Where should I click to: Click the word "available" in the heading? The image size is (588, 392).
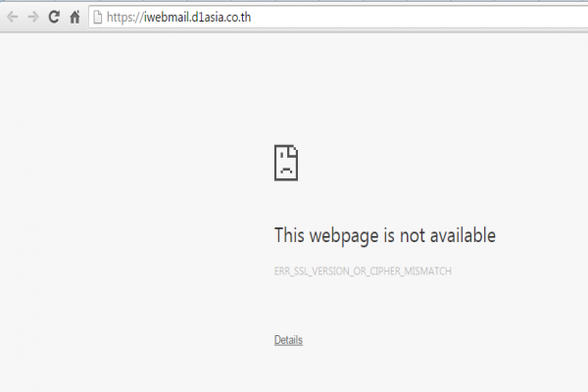(463, 235)
